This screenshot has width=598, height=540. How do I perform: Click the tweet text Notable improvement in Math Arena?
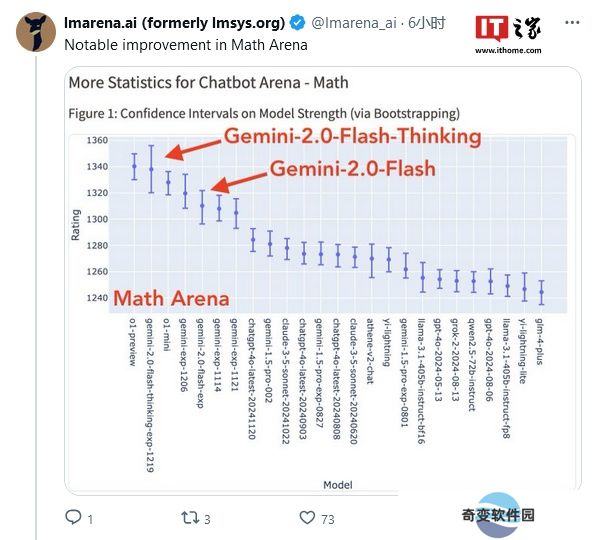[186, 45]
